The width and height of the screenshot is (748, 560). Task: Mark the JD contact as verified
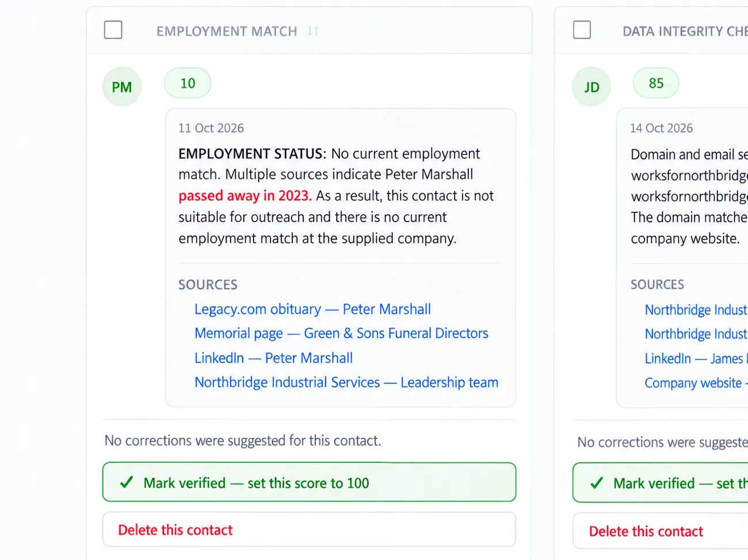(x=660, y=483)
